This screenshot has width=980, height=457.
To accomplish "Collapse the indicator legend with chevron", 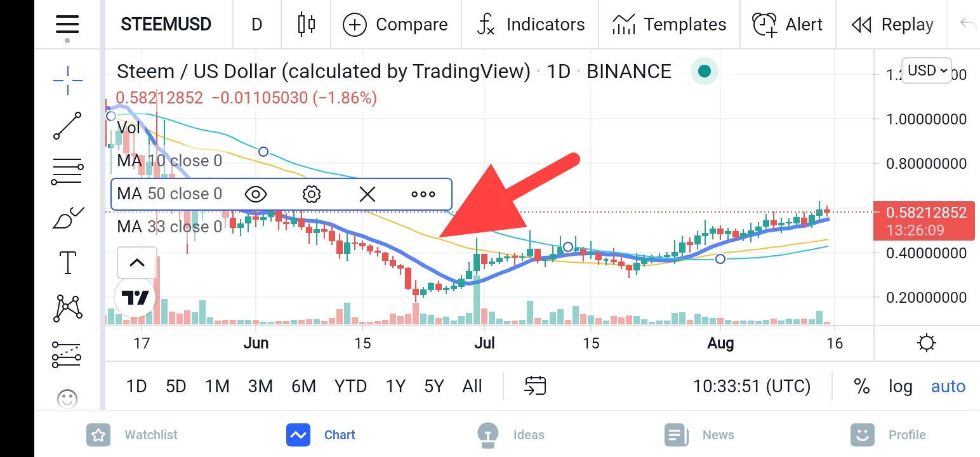I will (137, 263).
